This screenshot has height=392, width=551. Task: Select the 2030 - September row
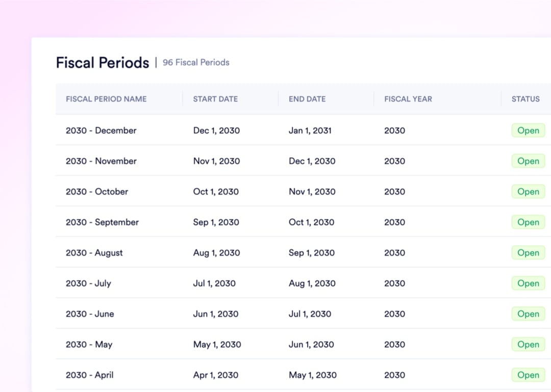[x=102, y=222]
